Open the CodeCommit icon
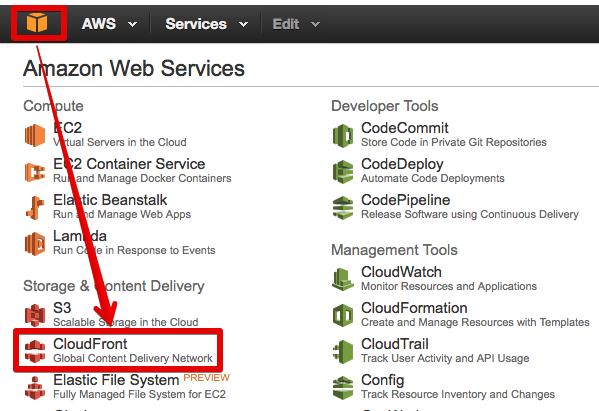Viewport: 599px width, 411px height. pyautogui.click(x=343, y=136)
